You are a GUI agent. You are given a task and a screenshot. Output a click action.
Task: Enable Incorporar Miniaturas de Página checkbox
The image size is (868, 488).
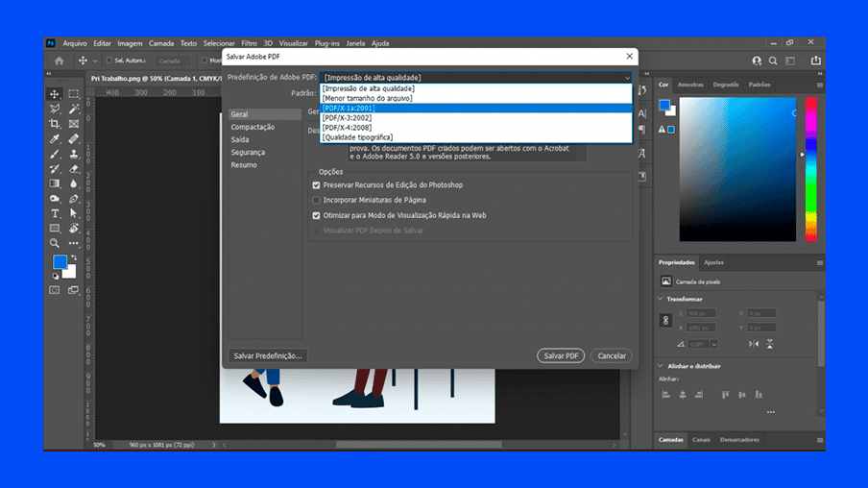317,200
